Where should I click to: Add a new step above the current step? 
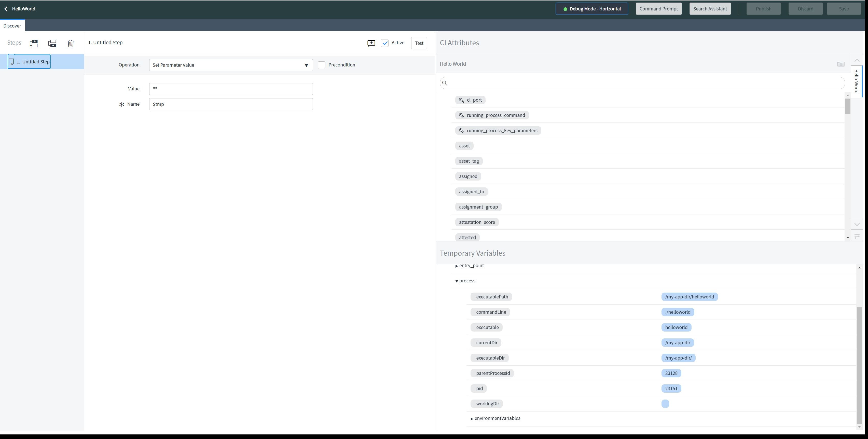coord(34,43)
